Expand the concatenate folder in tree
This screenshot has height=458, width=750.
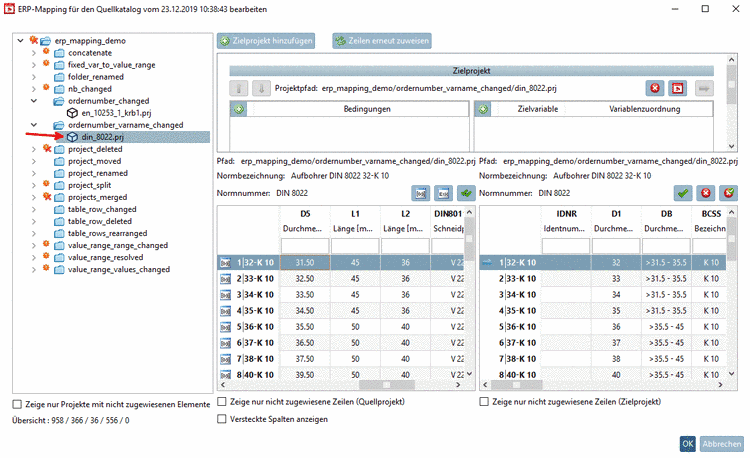pyautogui.click(x=34, y=52)
